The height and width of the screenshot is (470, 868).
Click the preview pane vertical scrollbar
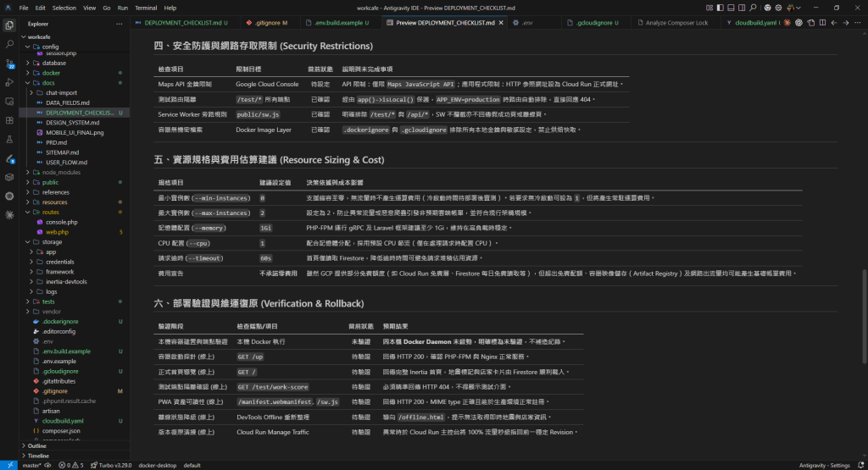point(865,316)
